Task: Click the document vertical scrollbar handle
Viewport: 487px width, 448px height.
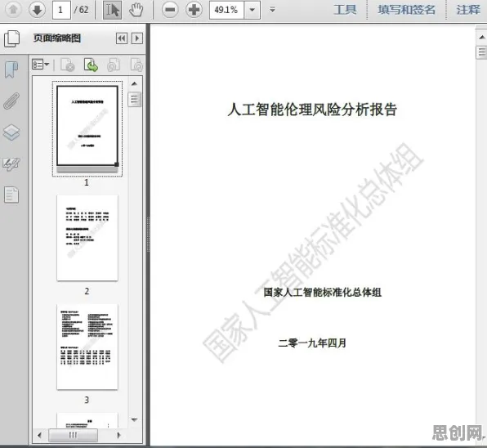Action: tap(482, 52)
